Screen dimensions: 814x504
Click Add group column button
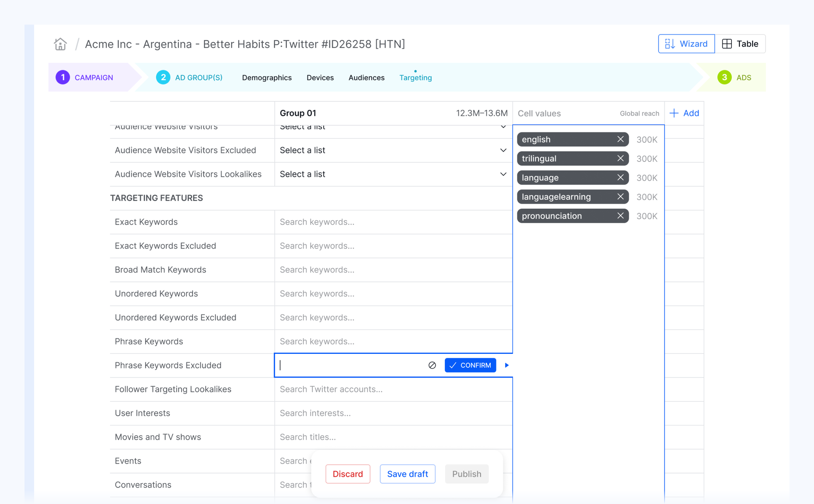(684, 113)
